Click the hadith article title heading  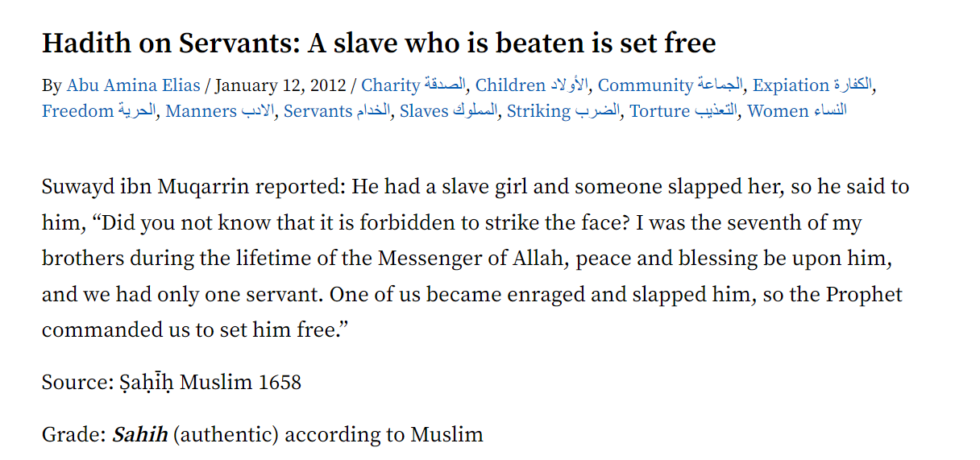pyautogui.click(x=379, y=43)
